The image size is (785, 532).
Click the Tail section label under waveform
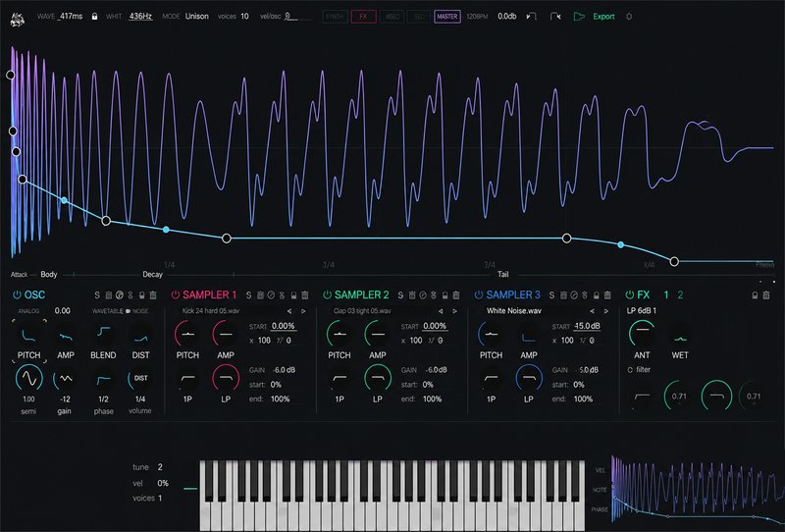point(502,275)
